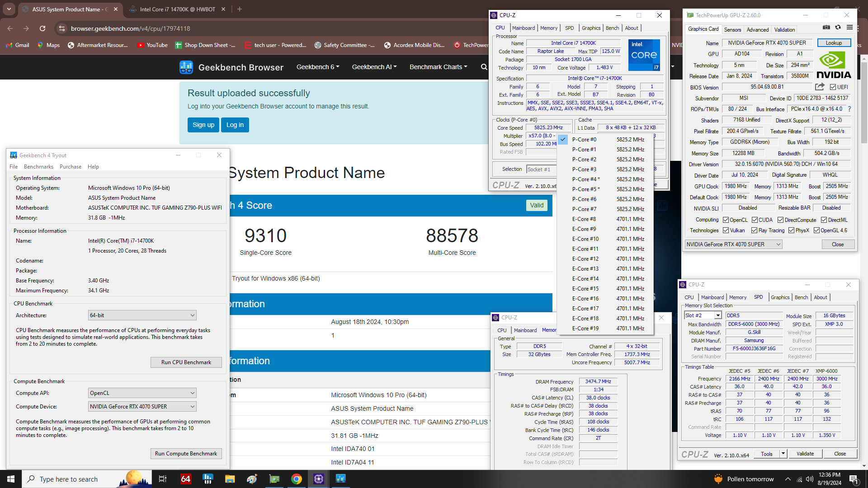The height and width of the screenshot is (488, 868).
Task: Reload the Chrome page
Action: pos(42,28)
